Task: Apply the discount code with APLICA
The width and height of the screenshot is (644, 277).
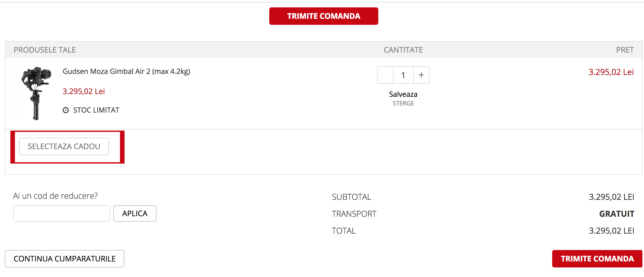Action: tap(135, 213)
